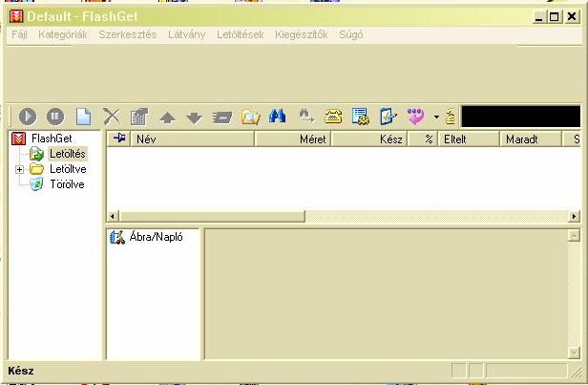Select the Letöltve folder
The height and width of the screenshot is (385, 588).
coord(68,169)
